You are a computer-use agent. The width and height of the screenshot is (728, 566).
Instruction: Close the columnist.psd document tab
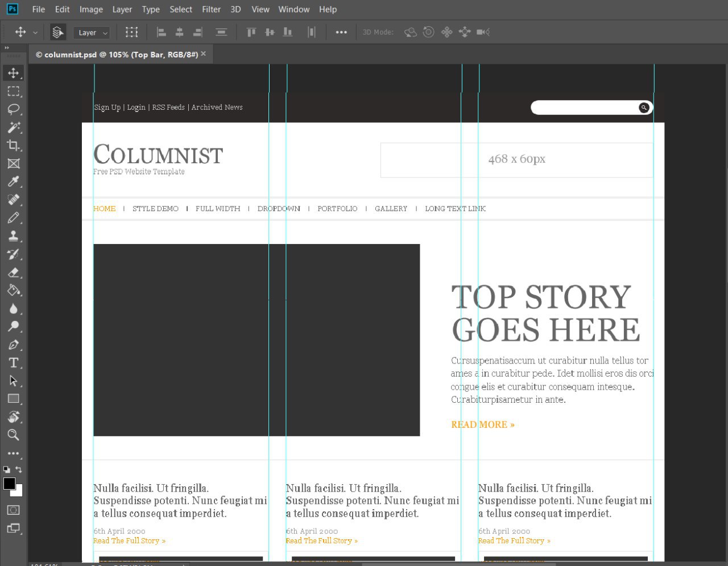(x=203, y=54)
